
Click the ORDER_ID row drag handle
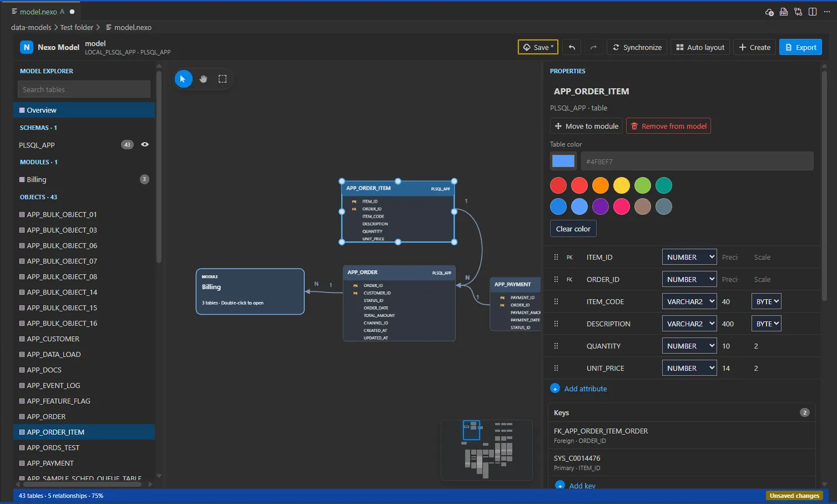[556, 279]
